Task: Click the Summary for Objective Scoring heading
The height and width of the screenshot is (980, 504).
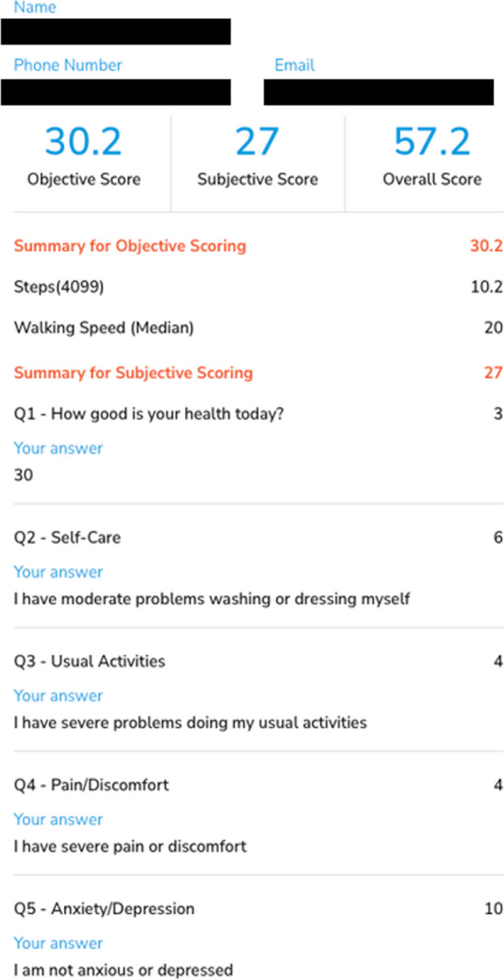Action: [x=130, y=246]
